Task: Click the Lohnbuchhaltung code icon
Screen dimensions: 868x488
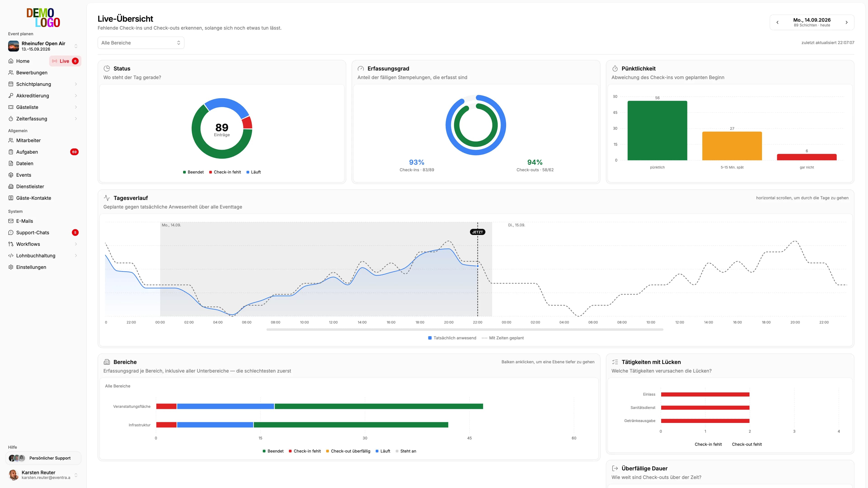Action: pos(11,256)
